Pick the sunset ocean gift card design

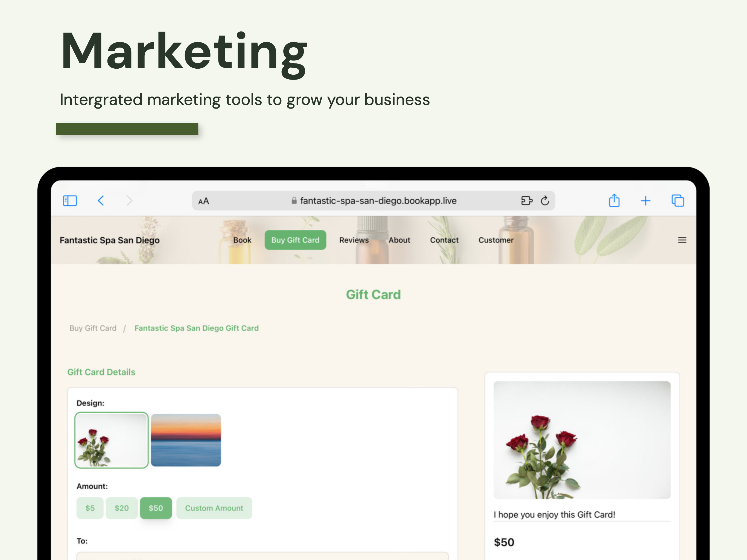tap(186, 440)
